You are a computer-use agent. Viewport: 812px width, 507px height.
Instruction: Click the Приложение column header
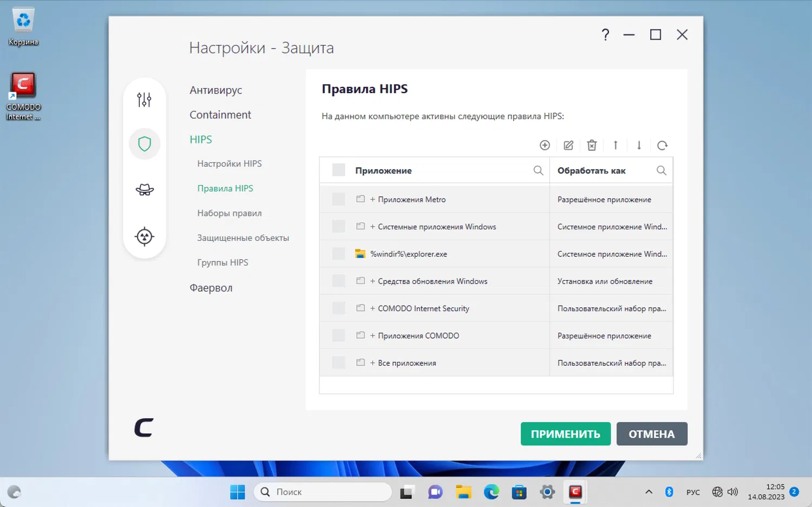tap(383, 170)
